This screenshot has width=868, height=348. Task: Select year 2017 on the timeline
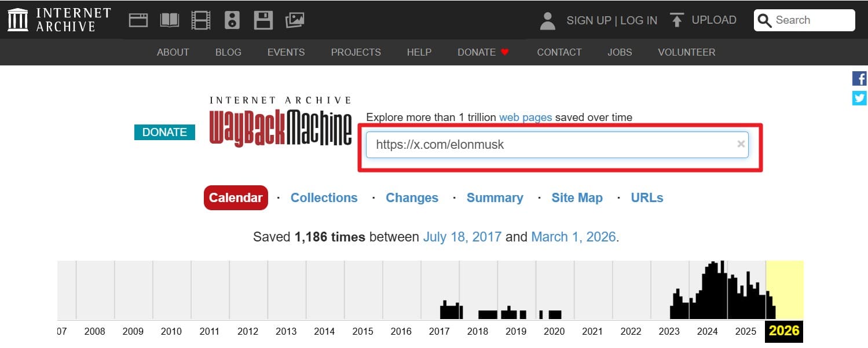(440, 331)
